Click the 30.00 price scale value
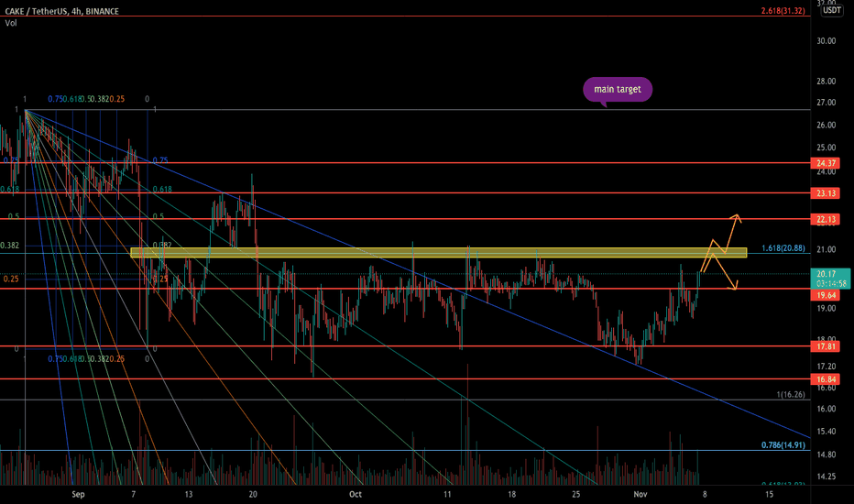 coord(826,41)
